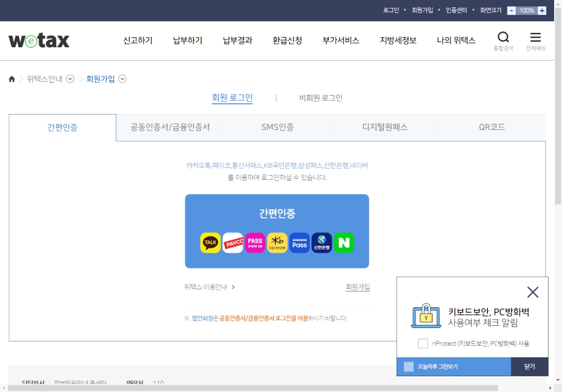Select 회원 로그인 option

pos(232,98)
